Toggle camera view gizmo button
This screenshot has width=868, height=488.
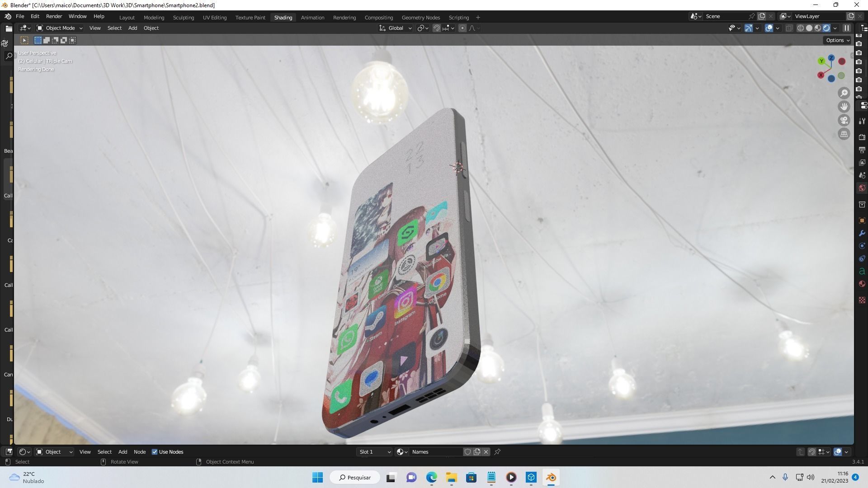(844, 120)
